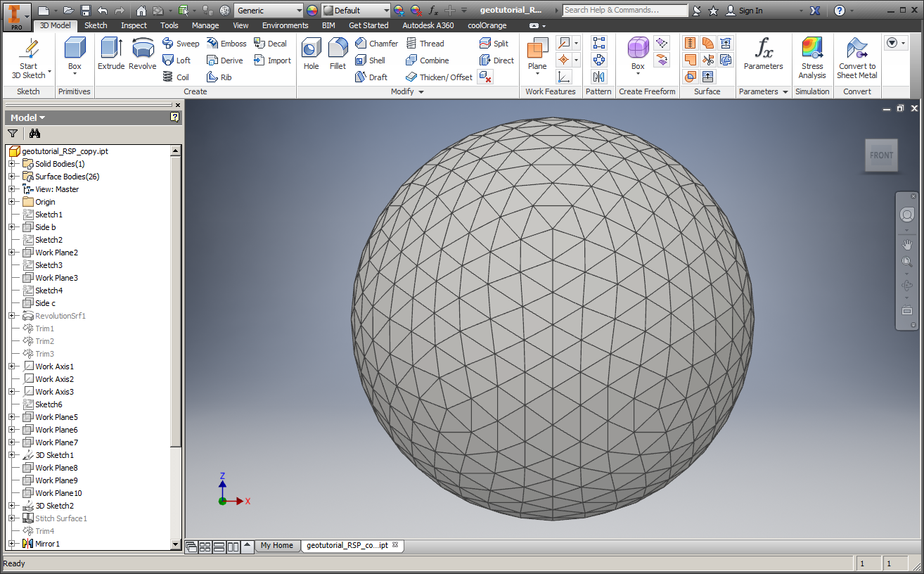Open the Environments ribbon tab
This screenshot has width=924, height=574.
point(285,25)
